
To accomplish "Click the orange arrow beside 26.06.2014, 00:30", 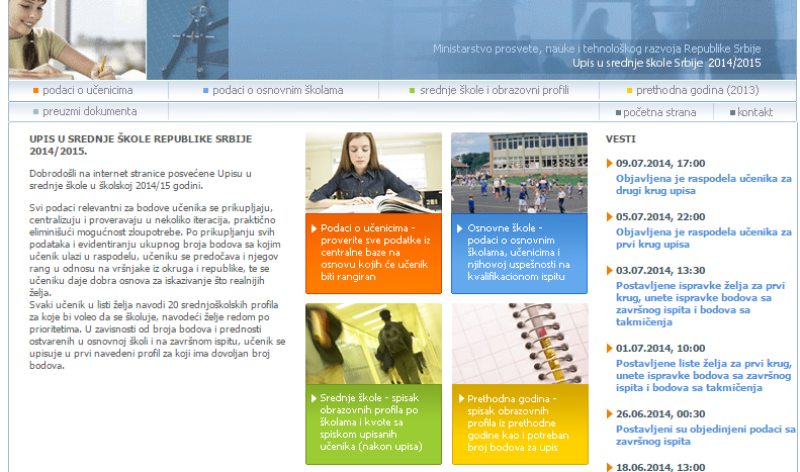I will [609, 414].
